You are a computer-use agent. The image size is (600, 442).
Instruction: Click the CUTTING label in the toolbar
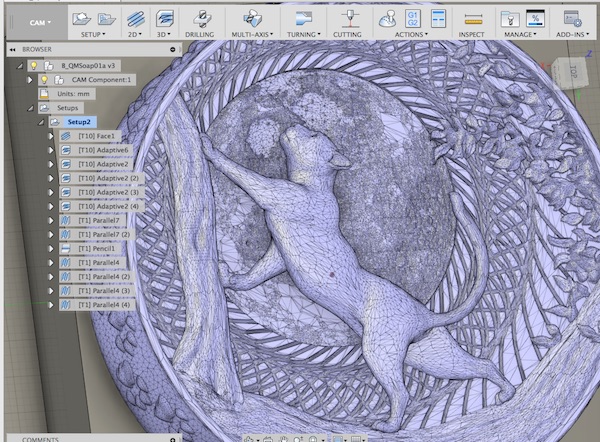pos(347,34)
